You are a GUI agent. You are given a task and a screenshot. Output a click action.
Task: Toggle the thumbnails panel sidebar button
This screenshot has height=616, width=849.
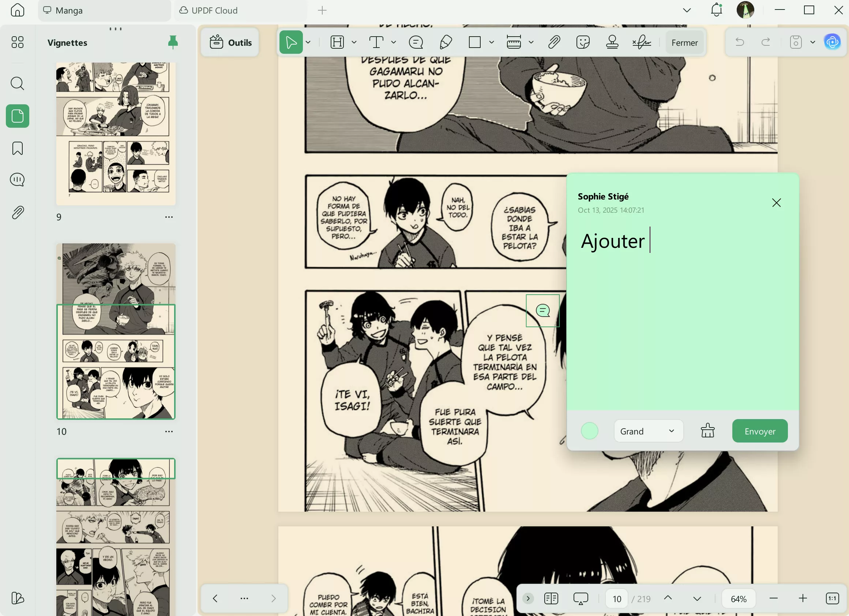[x=18, y=116]
